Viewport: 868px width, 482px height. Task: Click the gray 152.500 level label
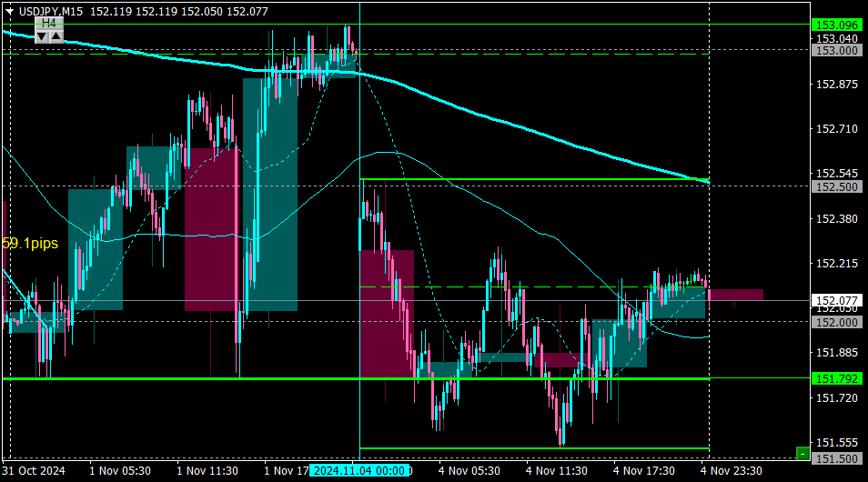[x=834, y=186]
